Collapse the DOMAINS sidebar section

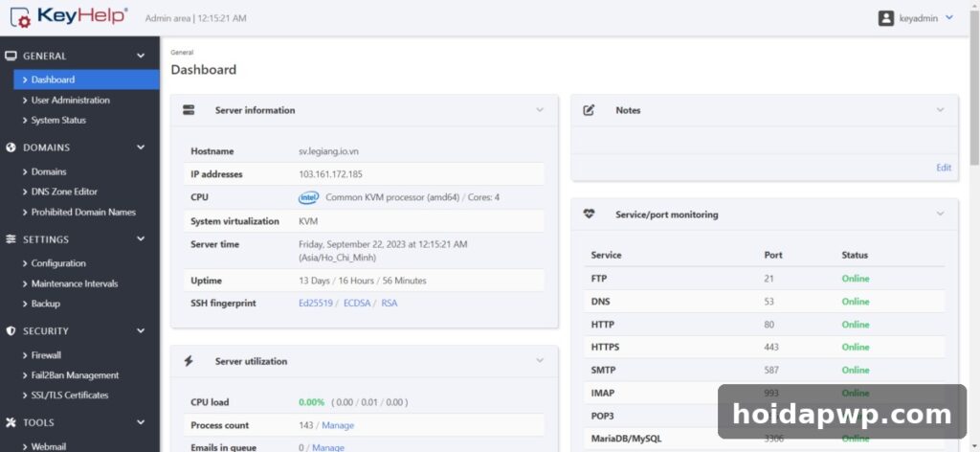(x=141, y=147)
